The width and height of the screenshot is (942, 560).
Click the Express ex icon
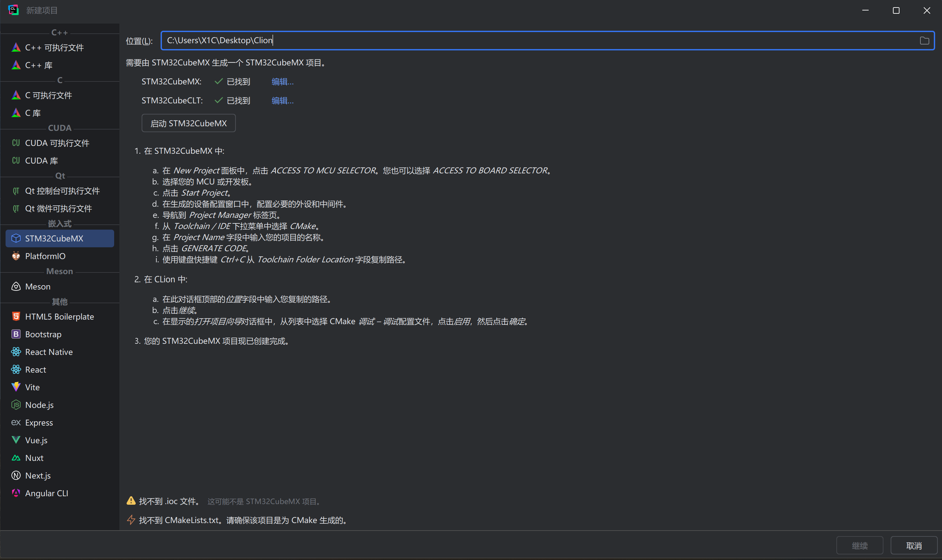pos(16,423)
